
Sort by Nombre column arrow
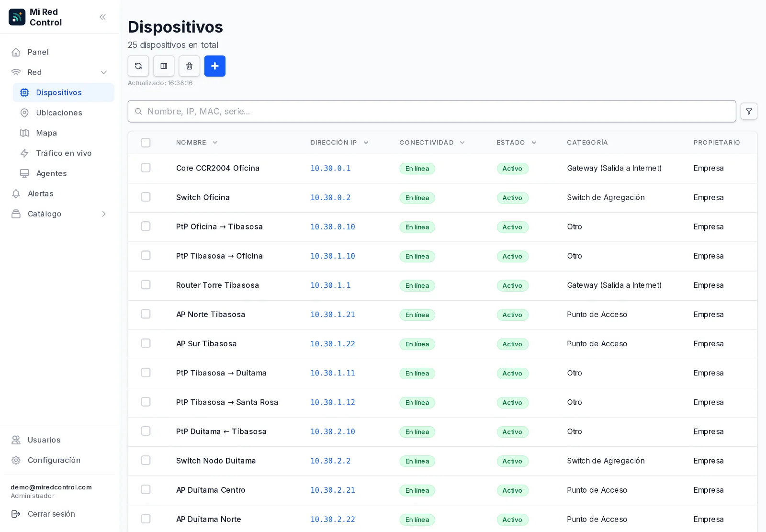215,143
